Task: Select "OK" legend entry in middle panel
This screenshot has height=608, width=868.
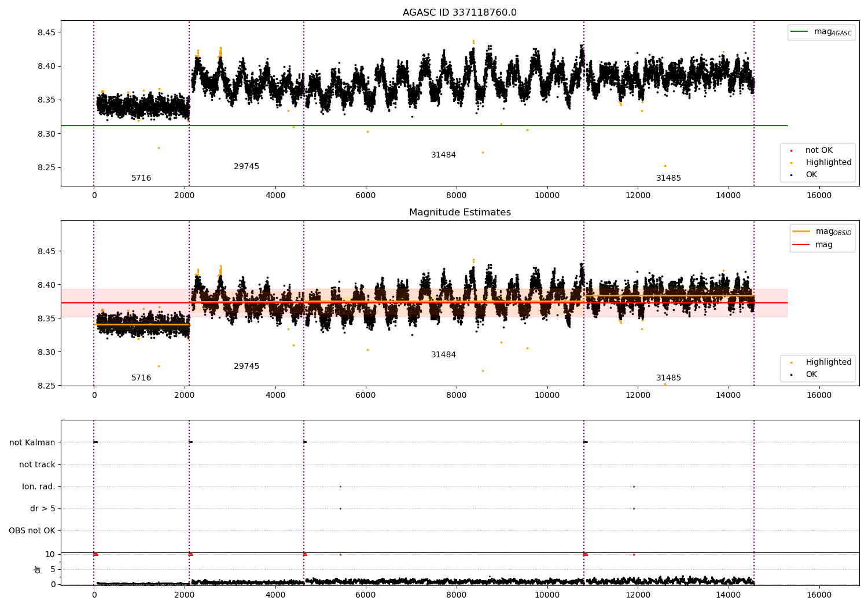Action: 811,375
